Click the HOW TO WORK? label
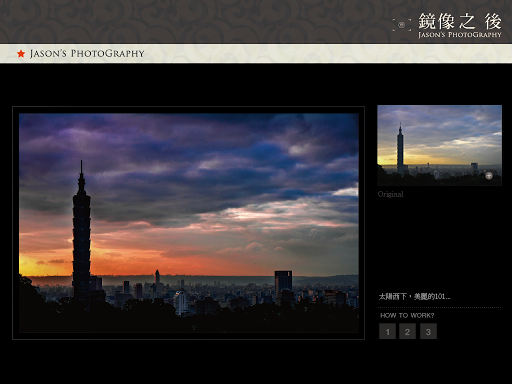 [407, 315]
